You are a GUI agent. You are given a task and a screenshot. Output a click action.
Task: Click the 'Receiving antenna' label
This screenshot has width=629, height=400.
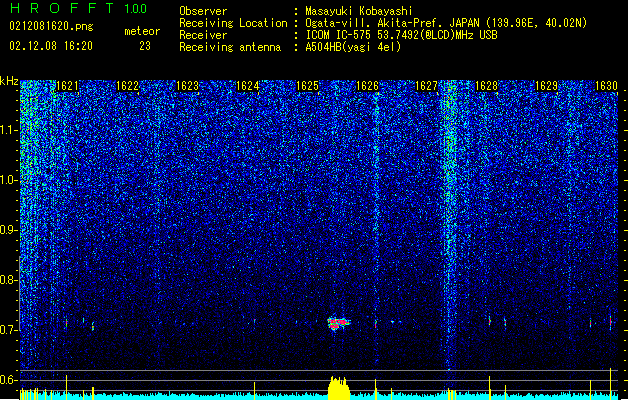point(230,47)
